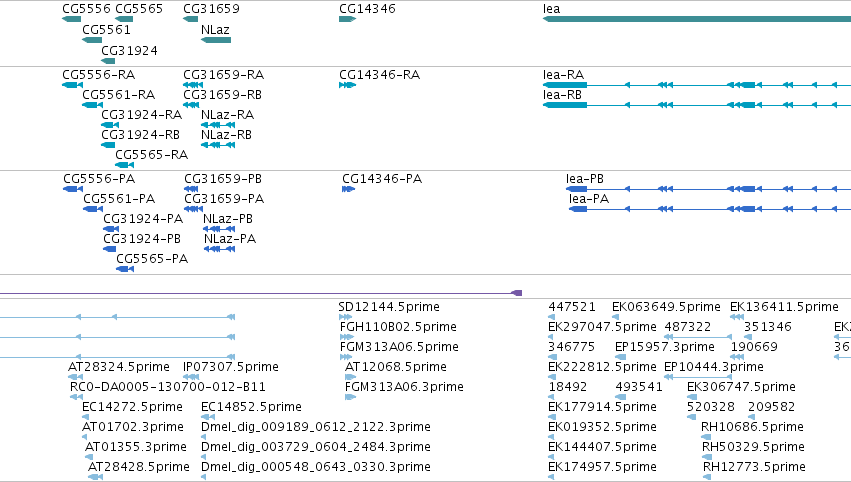Image resolution: width=851 pixels, height=482 pixels.
Task: Click the purple feature bar's end block
Action: (517, 293)
